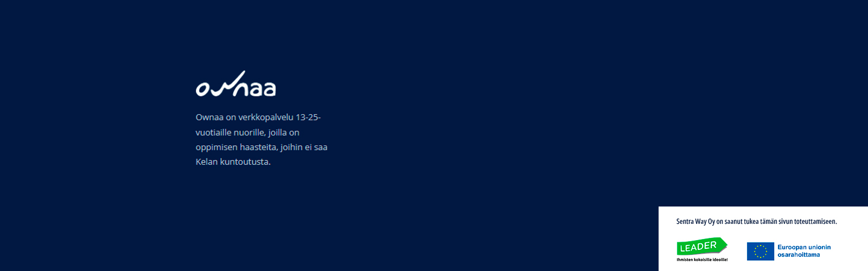Click the green LEADER logo badge
This screenshot has width=868, height=271.
[702, 246]
